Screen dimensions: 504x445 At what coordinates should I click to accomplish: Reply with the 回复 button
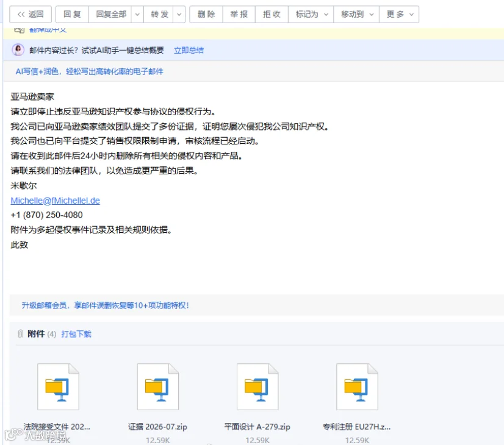(x=72, y=15)
